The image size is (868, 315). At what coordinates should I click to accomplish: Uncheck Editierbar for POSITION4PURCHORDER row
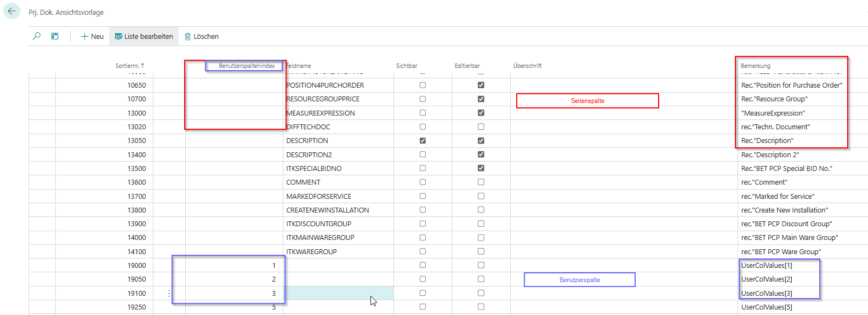click(481, 85)
